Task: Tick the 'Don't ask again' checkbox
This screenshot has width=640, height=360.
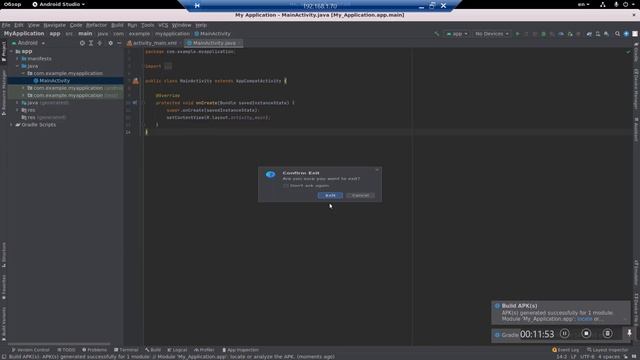Action: pos(286,186)
